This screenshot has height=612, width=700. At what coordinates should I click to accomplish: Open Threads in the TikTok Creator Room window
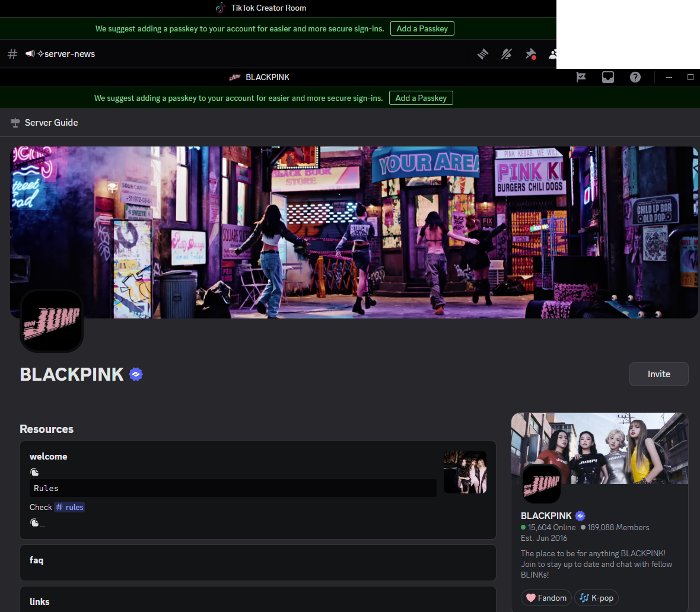point(483,54)
